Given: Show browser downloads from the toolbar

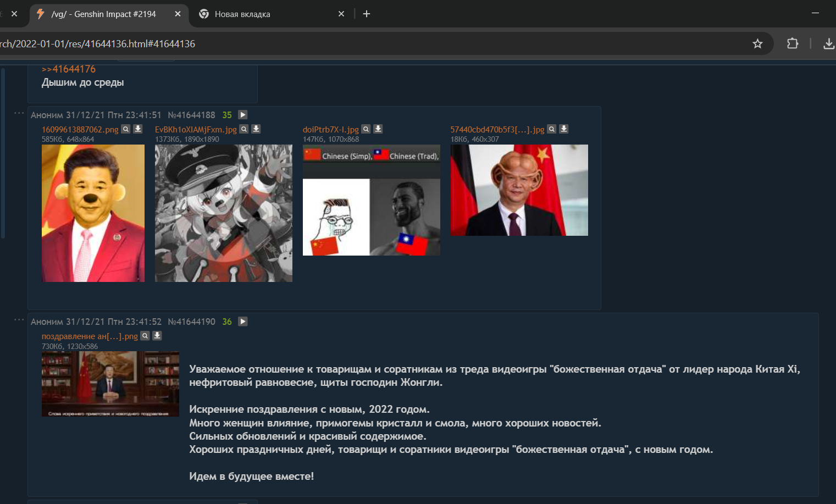Looking at the screenshot, I should pos(829,43).
